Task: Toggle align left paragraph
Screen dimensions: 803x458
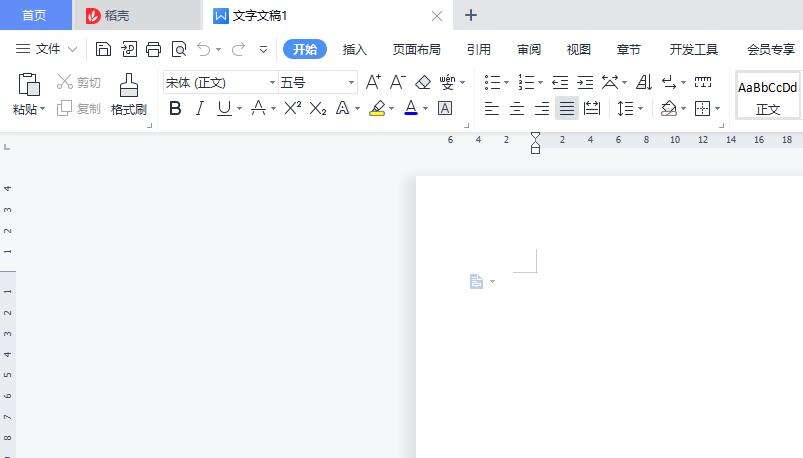Action: (x=492, y=108)
